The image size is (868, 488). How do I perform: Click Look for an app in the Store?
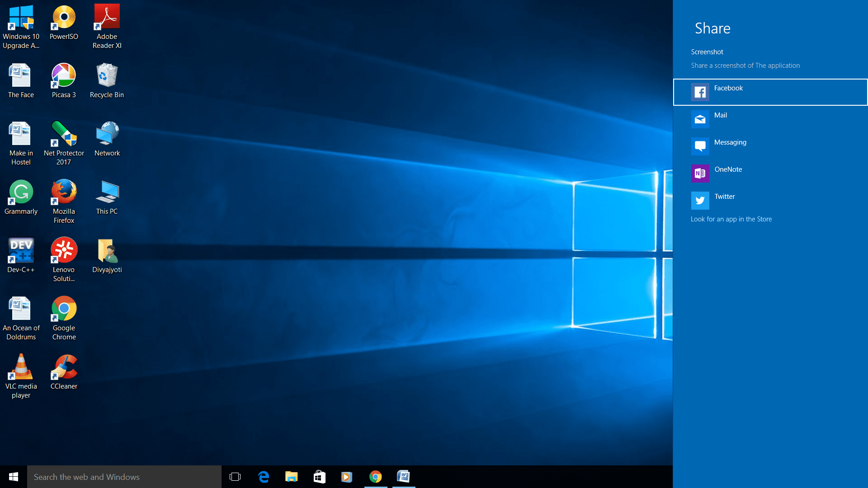tap(731, 219)
